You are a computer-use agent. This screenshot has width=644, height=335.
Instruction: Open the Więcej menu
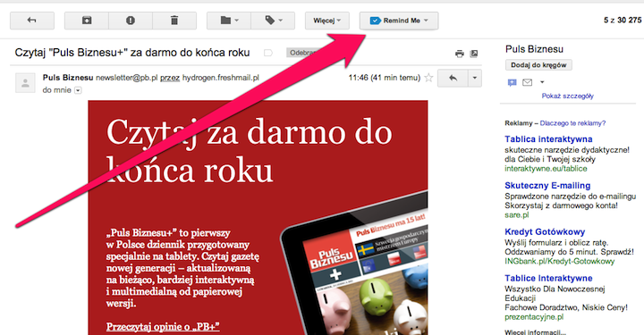[327, 21]
